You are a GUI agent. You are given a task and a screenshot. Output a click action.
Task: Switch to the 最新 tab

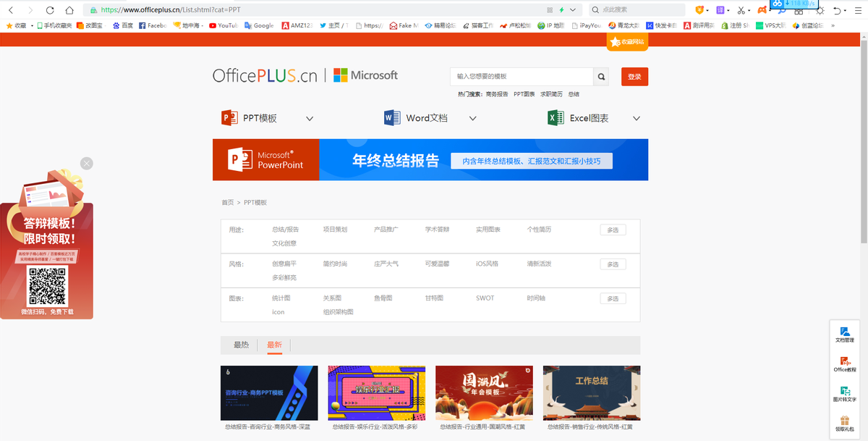tap(274, 345)
